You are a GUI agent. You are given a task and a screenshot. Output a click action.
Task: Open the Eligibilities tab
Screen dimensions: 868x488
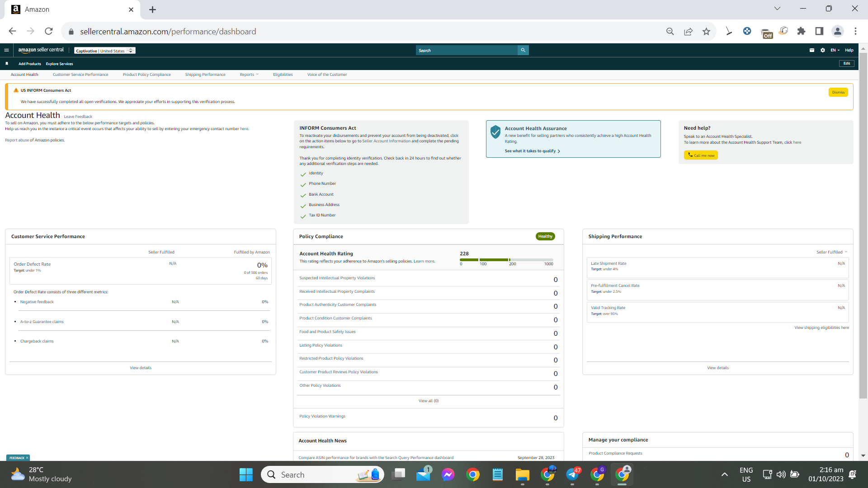[x=283, y=75]
